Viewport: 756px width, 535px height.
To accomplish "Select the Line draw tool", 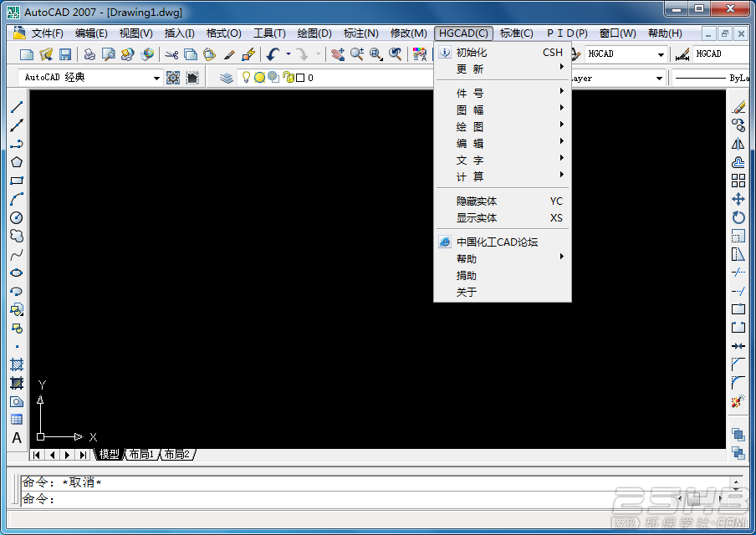I will (x=17, y=107).
